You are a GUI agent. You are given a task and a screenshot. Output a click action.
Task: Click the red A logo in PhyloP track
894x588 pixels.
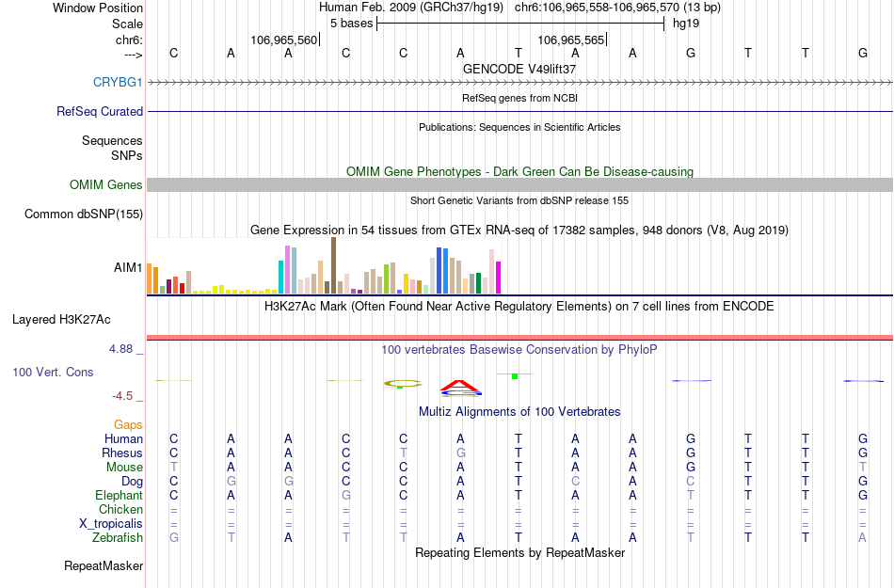[x=460, y=385]
